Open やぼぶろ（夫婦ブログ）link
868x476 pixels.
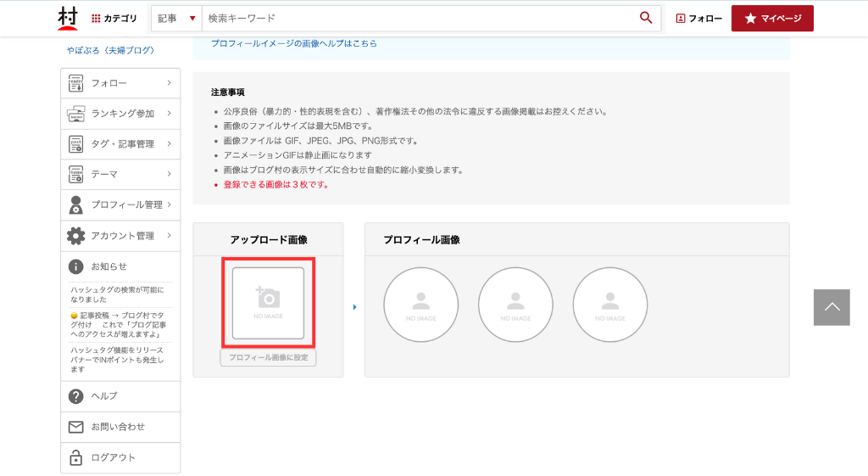111,50
